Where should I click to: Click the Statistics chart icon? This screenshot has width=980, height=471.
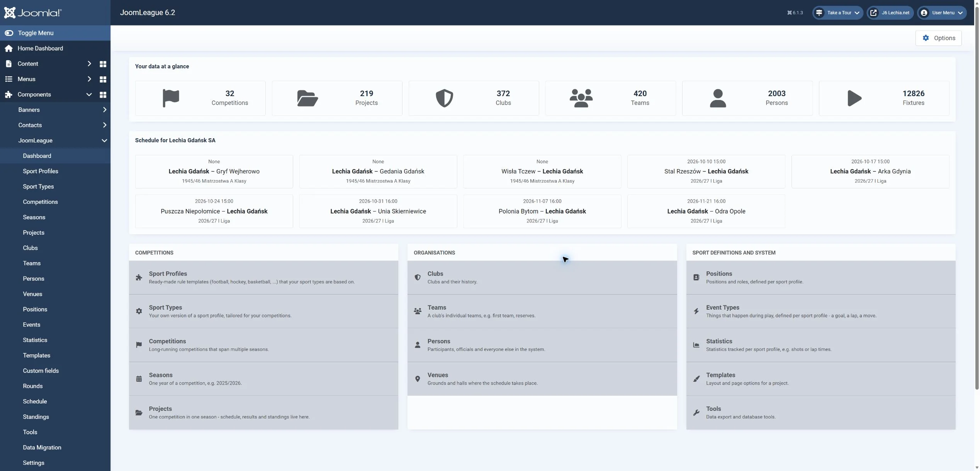[x=696, y=345]
